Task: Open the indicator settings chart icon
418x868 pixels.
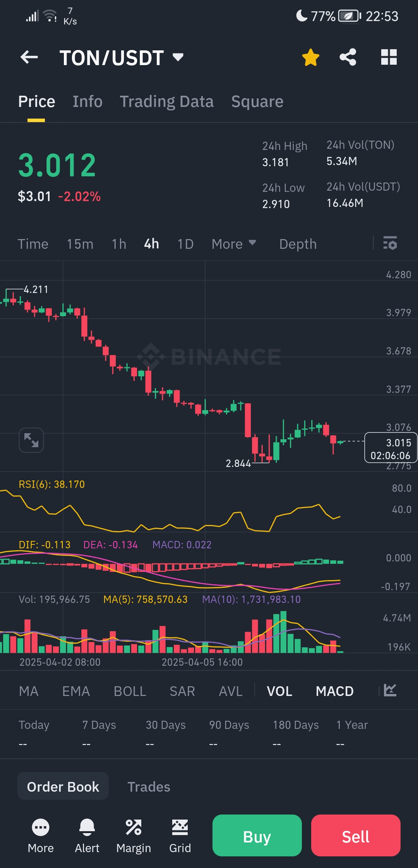Action: [x=390, y=690]
